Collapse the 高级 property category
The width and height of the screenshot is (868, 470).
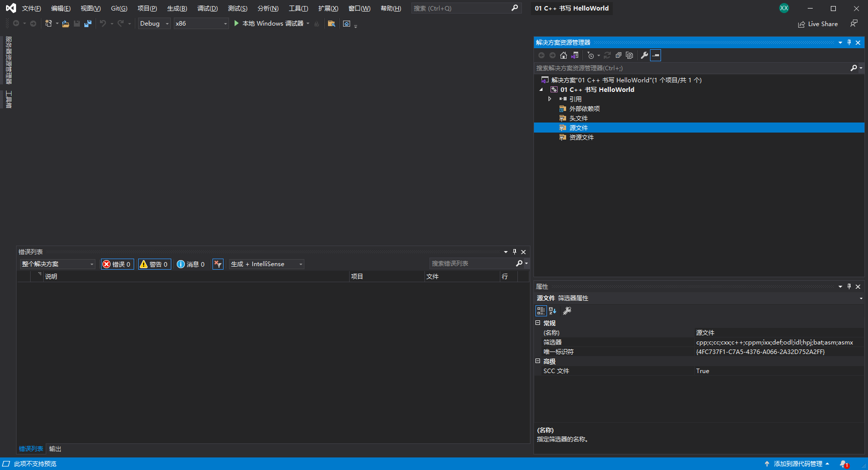[537, 361]
